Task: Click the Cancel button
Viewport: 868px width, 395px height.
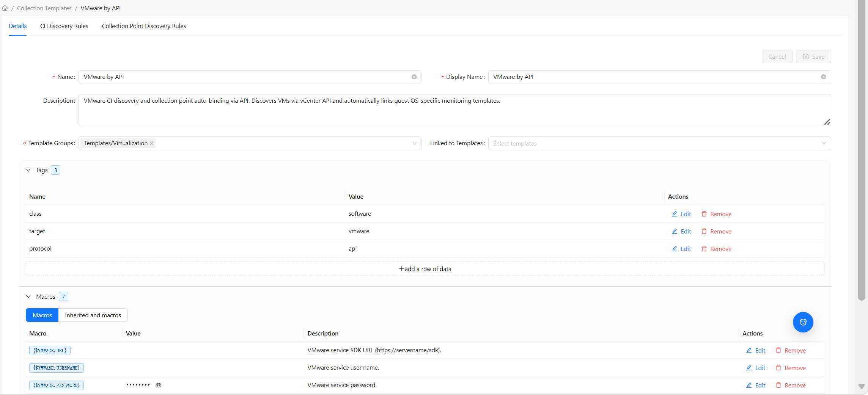Action: pyautogui.click(x=777, y=56)
